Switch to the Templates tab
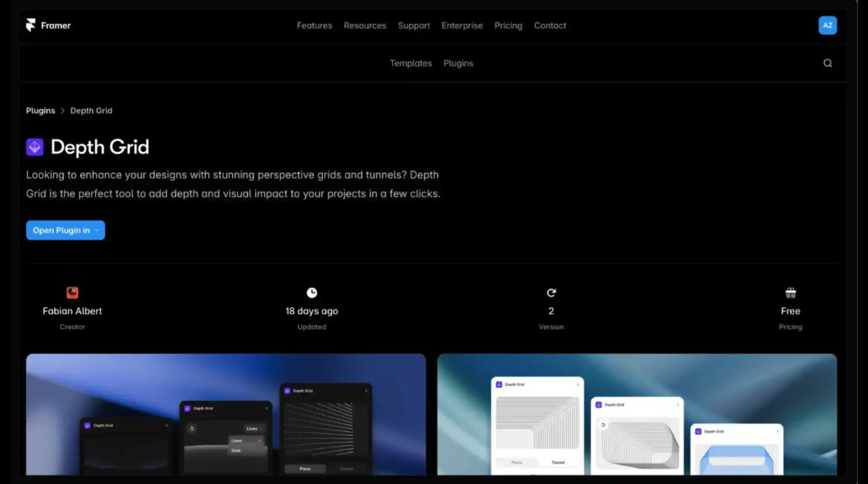The image size is (868, 484). pos(411,63)
